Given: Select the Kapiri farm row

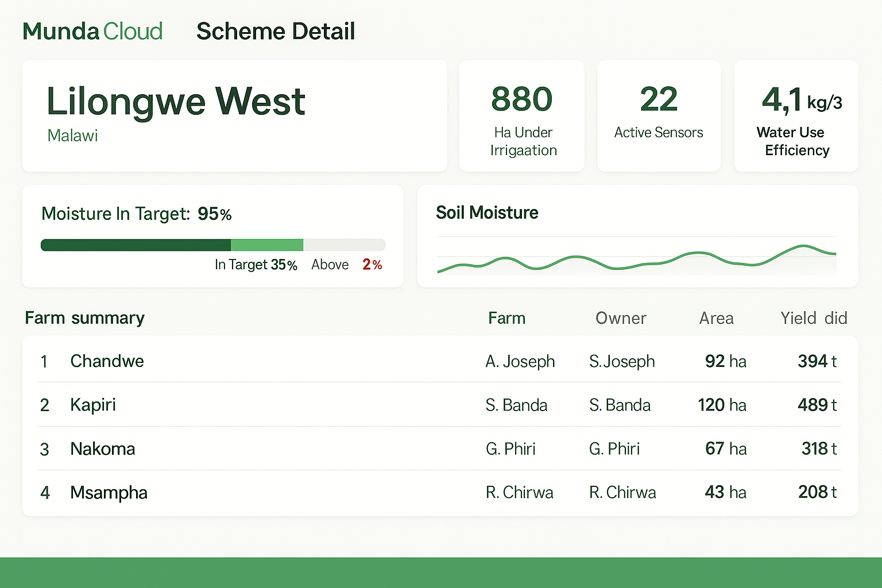Looking at the screenshot, I should [93, 405].
